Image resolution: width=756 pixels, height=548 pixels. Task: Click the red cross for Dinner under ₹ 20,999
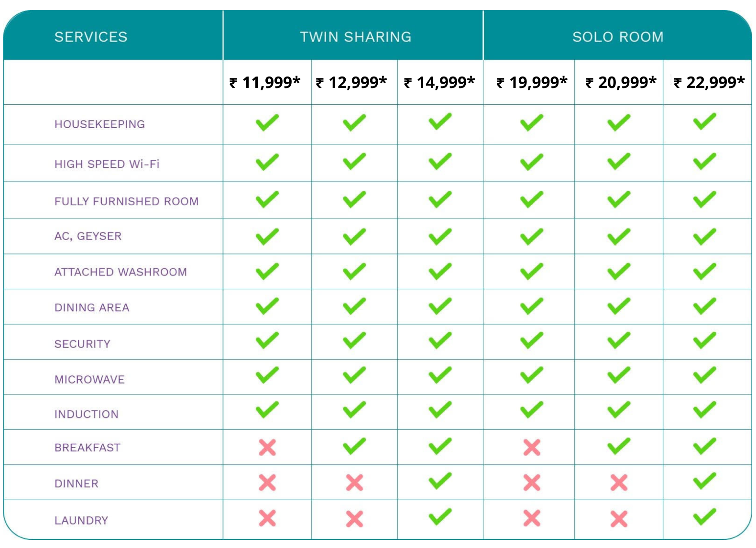pos(619,482)
